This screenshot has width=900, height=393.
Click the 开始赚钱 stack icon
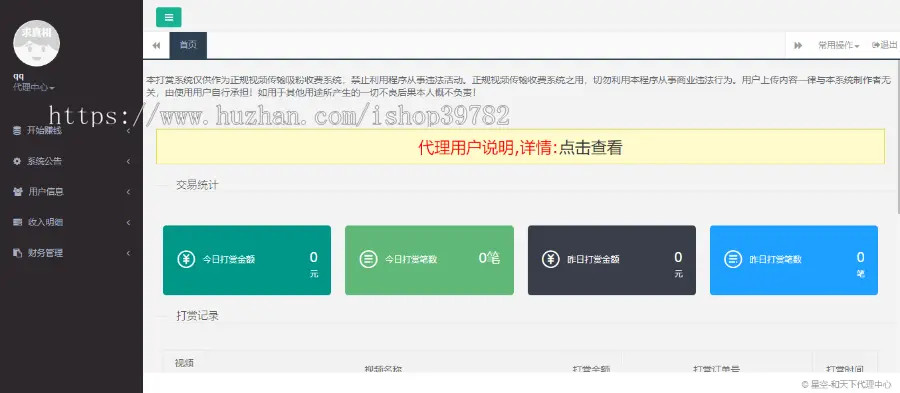(x=17, y=131)
